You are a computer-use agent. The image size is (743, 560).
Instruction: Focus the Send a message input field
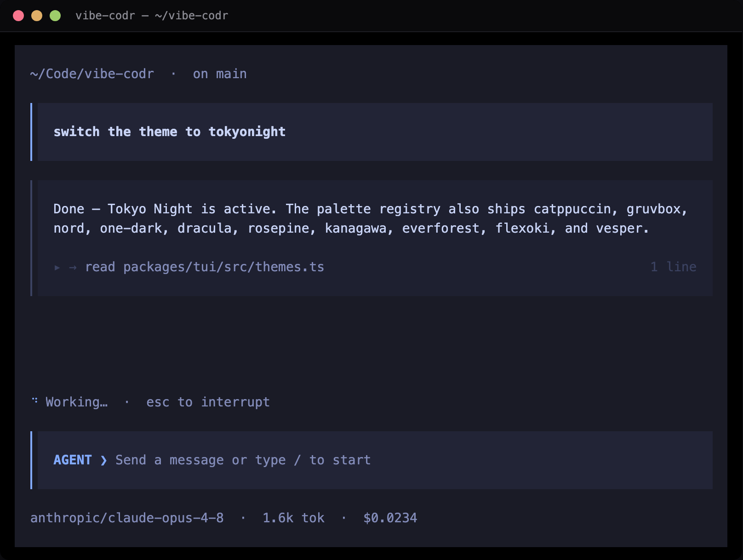click(x=375, y=460)
